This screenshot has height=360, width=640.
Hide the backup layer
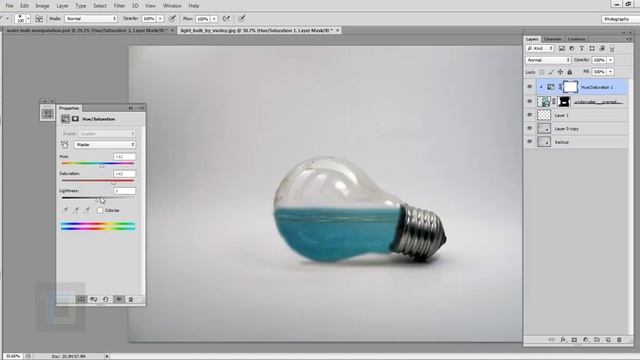(x=529, y=142)
